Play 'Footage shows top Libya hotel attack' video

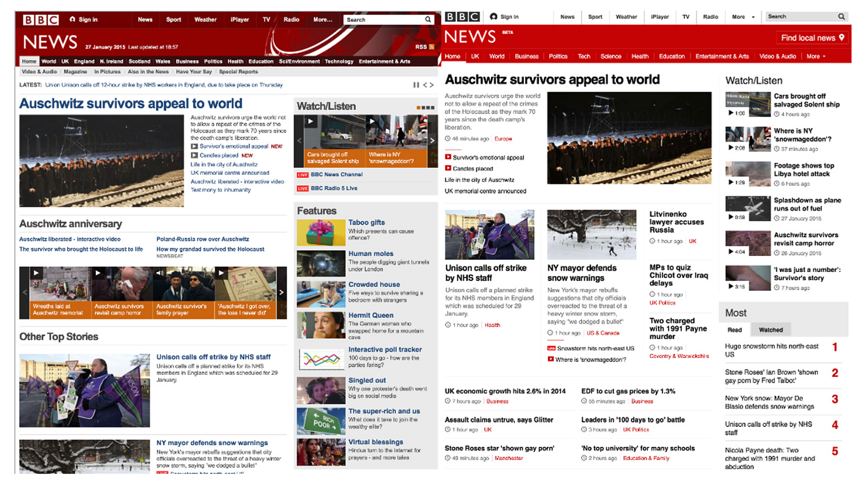coord(748,174)
